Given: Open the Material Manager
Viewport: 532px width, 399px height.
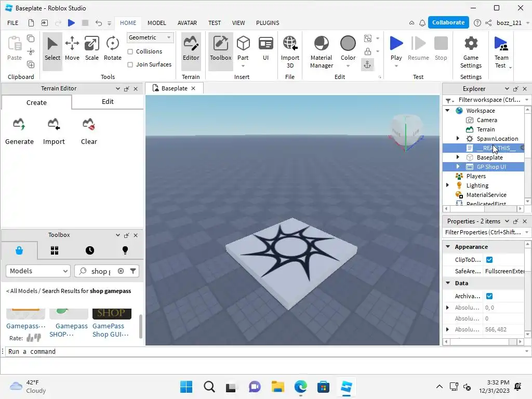Looking at the screenshot, I should click(321, 52).
